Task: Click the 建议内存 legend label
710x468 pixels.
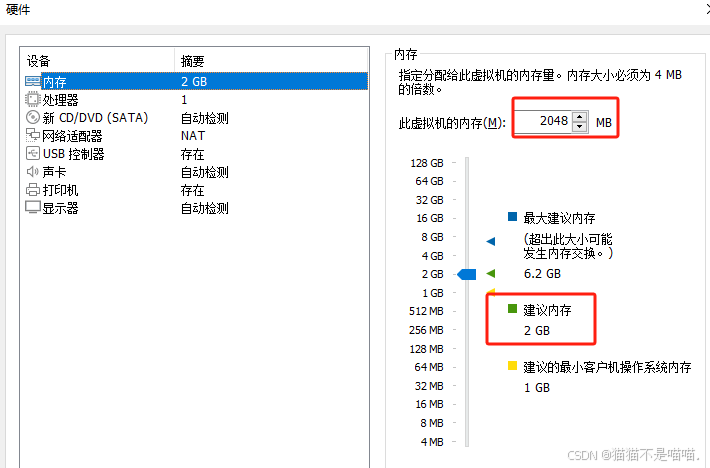Action: [x=547, y=310]
